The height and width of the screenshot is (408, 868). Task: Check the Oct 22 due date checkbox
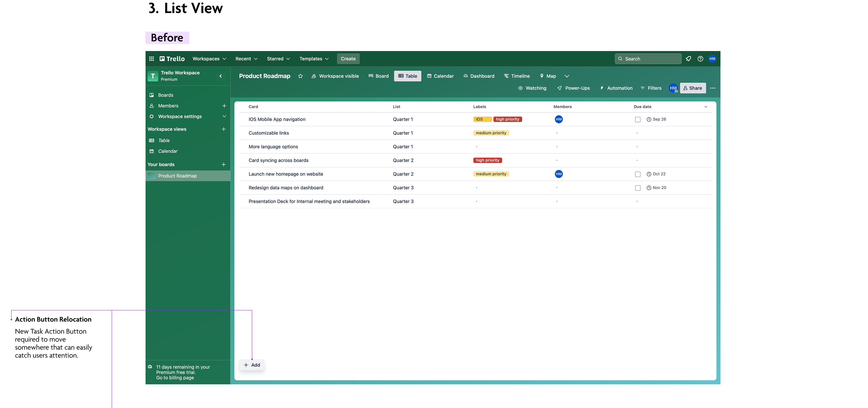pyautogui.click(x=637, y=174)
